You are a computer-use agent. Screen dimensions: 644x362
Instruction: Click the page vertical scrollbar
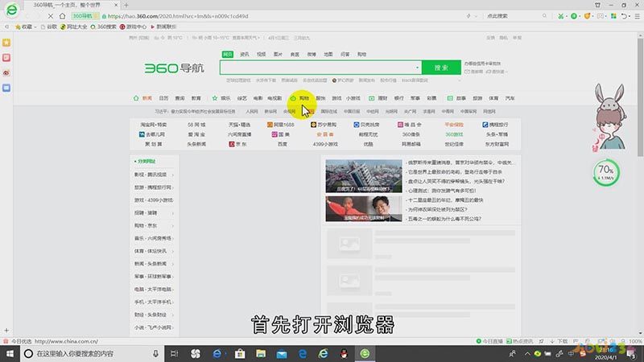640,97
